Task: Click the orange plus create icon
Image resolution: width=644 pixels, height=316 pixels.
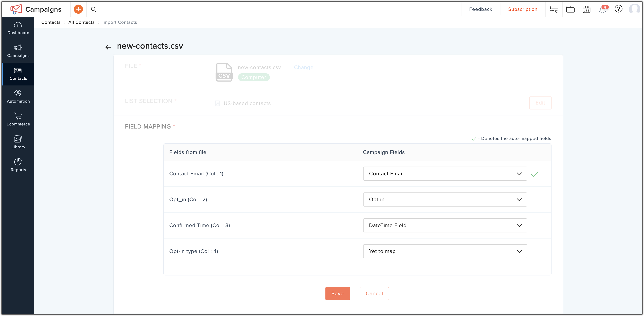Action: [78, 9]
